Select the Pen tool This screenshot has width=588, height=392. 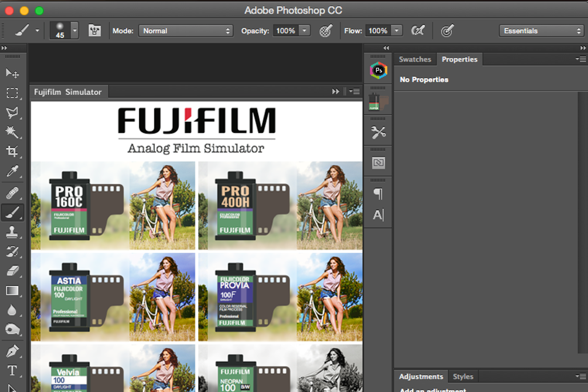coord(12,351)
